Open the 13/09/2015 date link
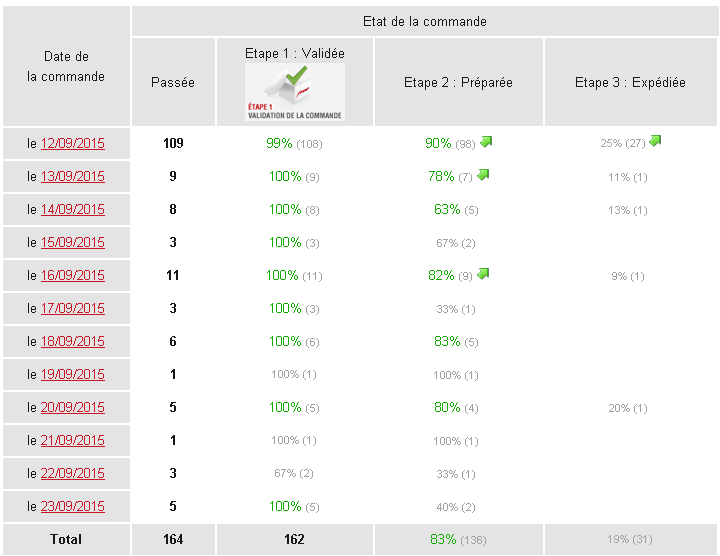The width and height of the screenshot is (720, 556). pos(72,177)
